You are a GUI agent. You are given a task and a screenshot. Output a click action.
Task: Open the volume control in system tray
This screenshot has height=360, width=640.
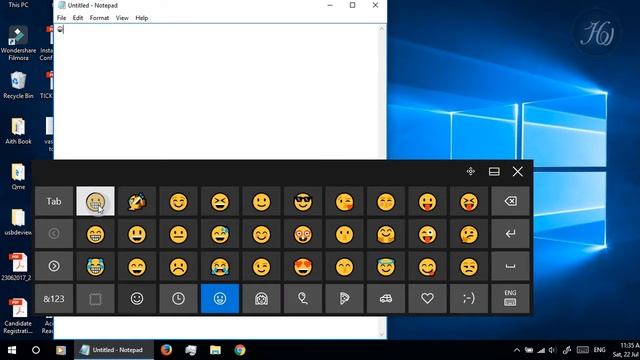click(553, 350)
